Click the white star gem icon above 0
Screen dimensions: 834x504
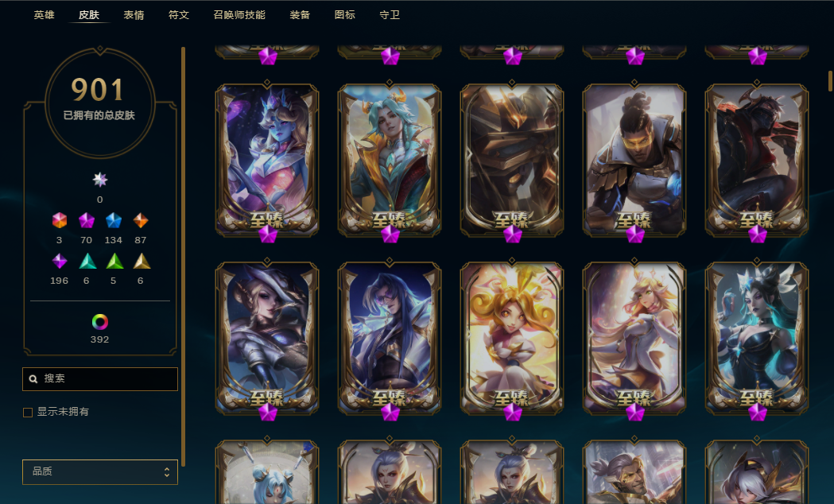[x=99, y=180]
